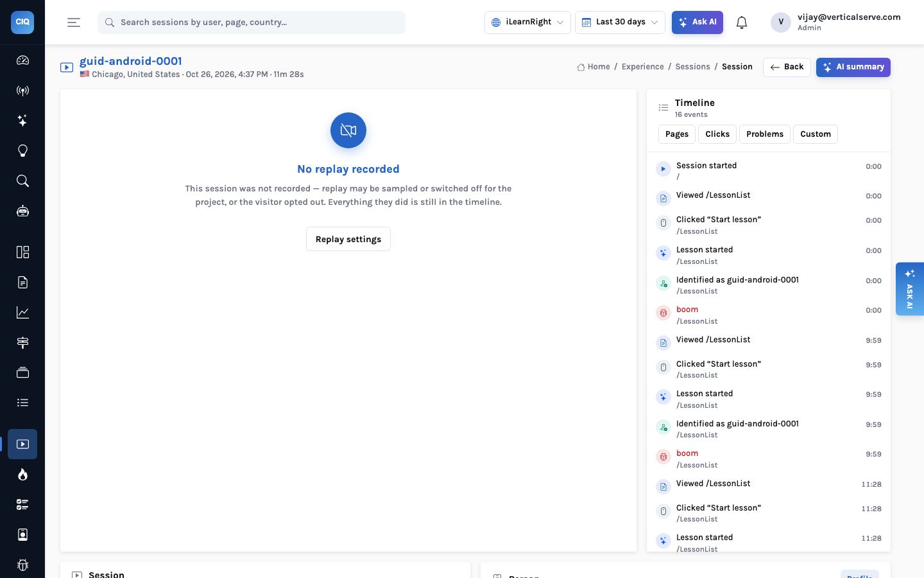Click the crossed-out camera no-replay icon
This screenshot has height=578, width=924.
tap(348, 130)
